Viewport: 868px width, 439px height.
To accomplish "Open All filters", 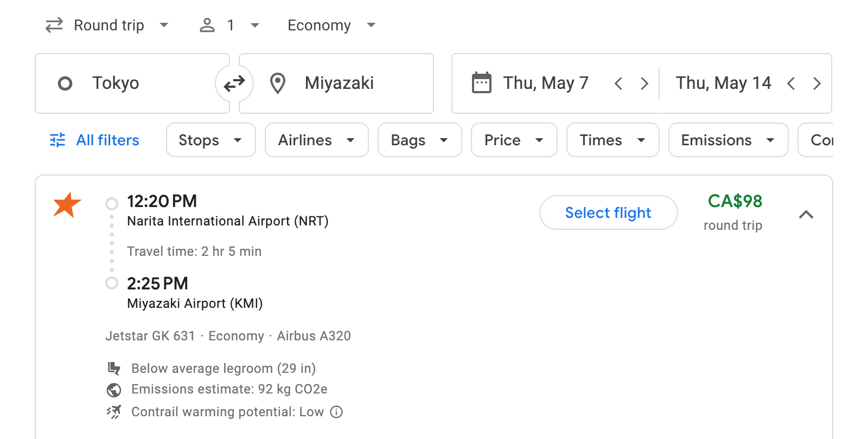I will (x=93, y=140).
